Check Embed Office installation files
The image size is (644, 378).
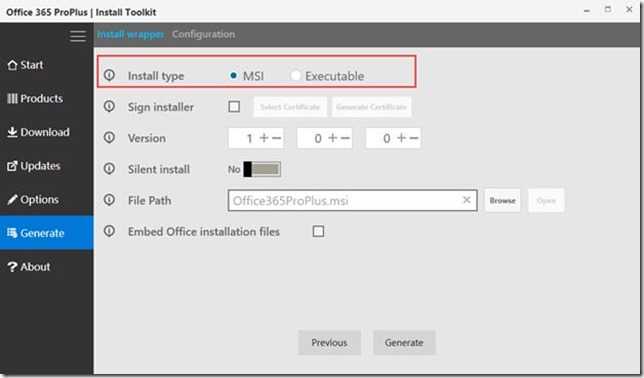coord(318,231)
